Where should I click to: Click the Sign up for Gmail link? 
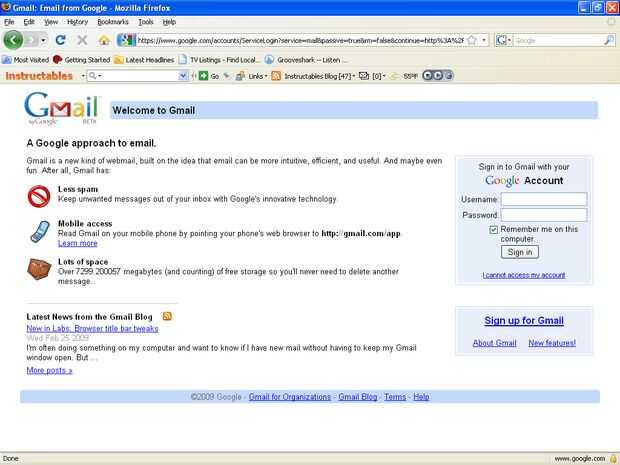coord(524,320)
